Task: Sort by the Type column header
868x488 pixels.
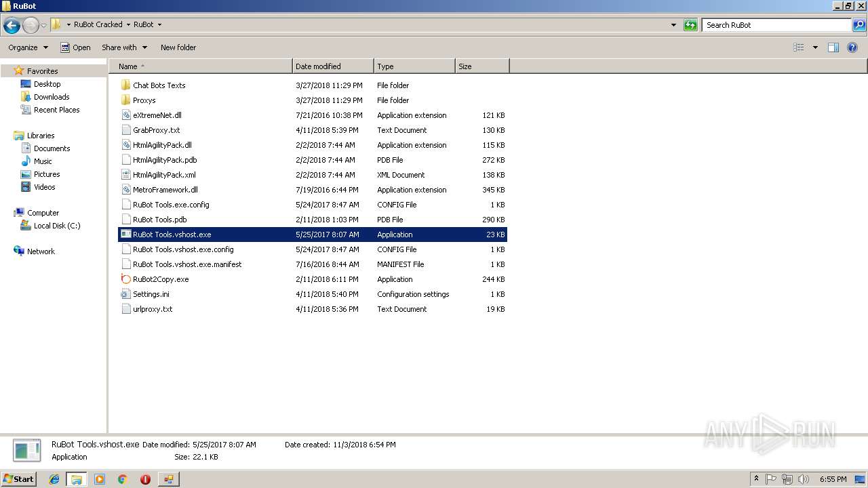Action: click(x=414, y=66)
